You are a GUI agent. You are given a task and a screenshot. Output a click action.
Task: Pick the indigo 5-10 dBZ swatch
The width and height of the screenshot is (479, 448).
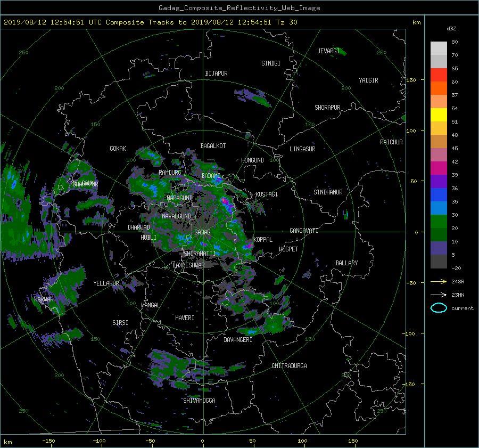click(x=439, y=248)
